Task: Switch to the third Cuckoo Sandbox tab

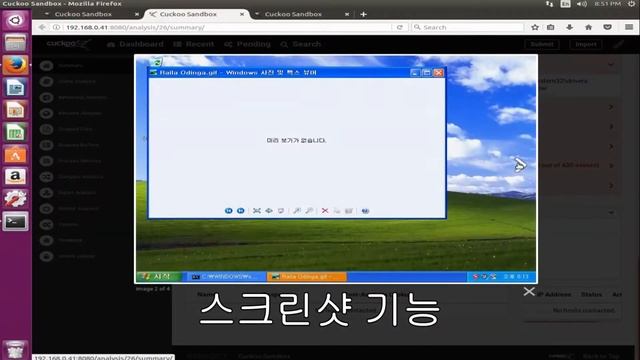Action: [x=293, y=14]
